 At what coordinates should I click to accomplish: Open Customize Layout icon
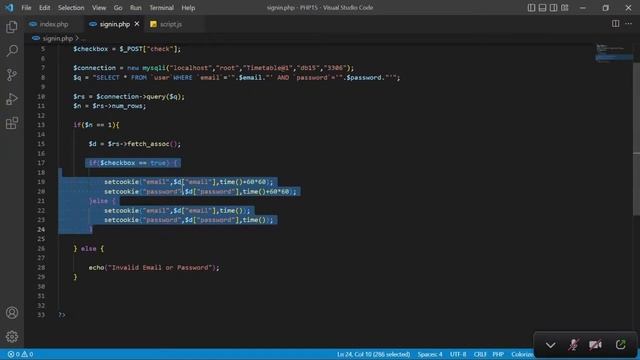[564, 7]
